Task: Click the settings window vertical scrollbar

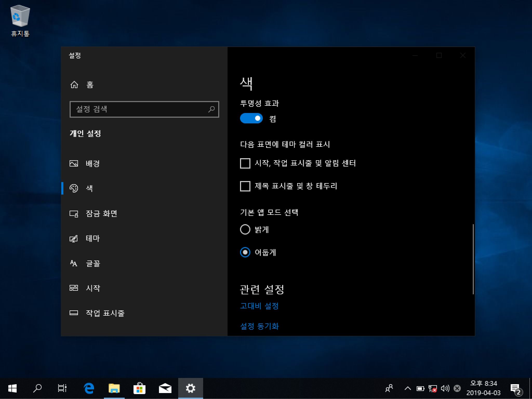Action: point(473,259)
